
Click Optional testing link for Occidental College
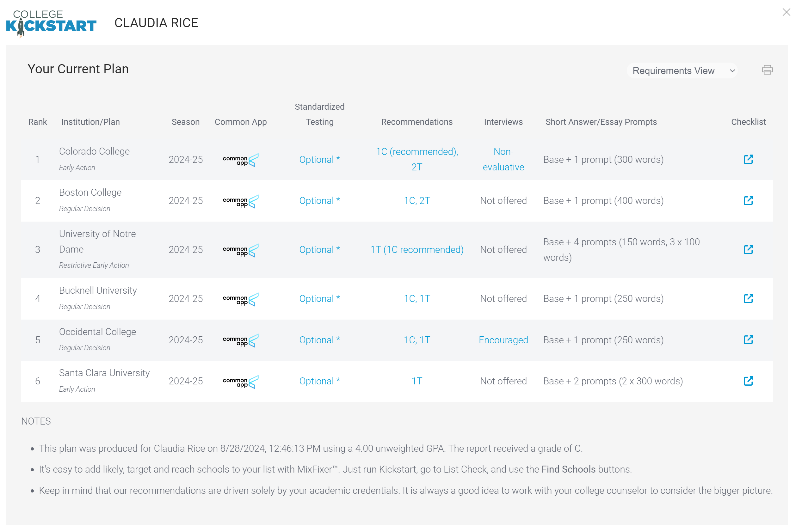[x=319, y=340]
